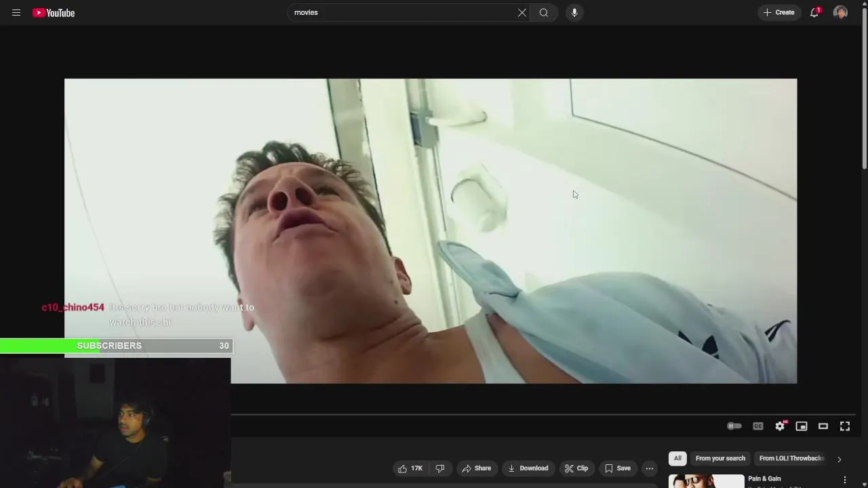
Task: Select the 'From LOL! Throwbacks' chip
Action: coord(791,459)
